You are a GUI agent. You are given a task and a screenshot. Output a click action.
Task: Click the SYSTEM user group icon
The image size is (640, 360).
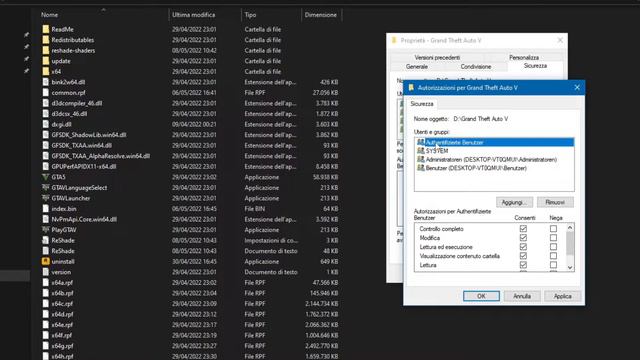[420, 151]
